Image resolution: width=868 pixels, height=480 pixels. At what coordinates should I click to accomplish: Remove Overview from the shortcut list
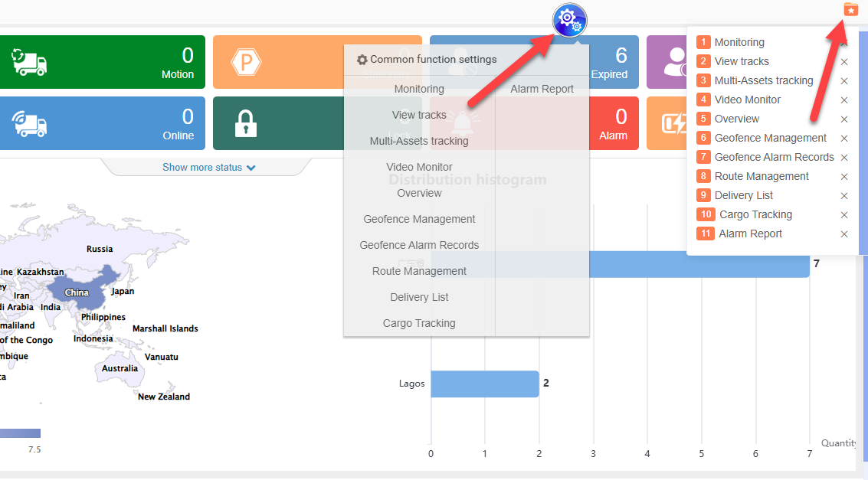coord(844,119)
